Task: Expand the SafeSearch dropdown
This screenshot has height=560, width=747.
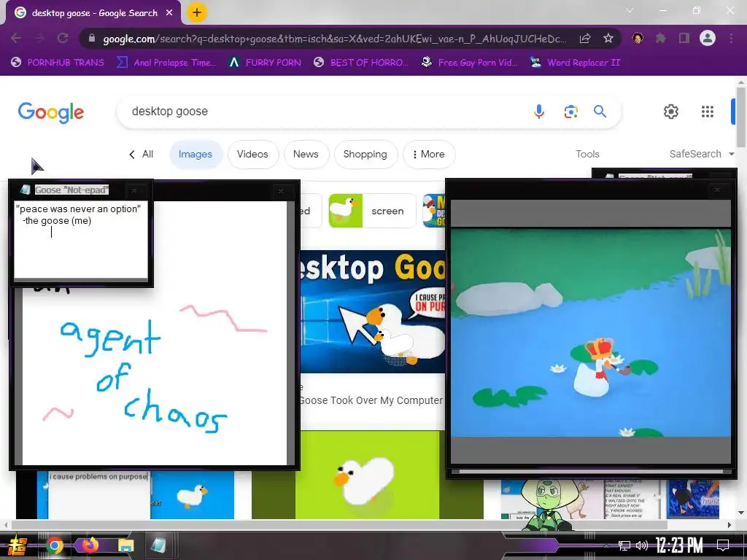Action: click(x=702, y=154)
